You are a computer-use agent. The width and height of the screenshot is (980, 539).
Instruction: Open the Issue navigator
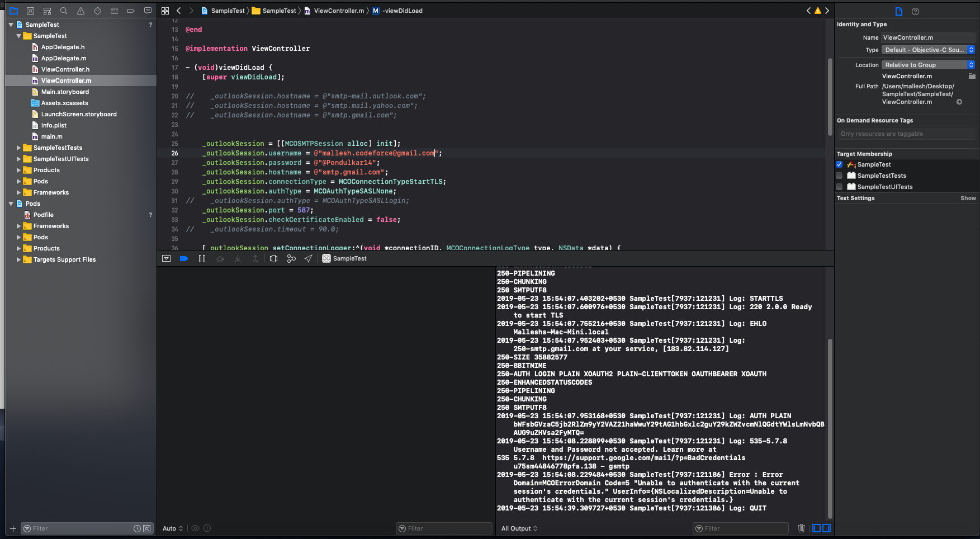point(81,10)
